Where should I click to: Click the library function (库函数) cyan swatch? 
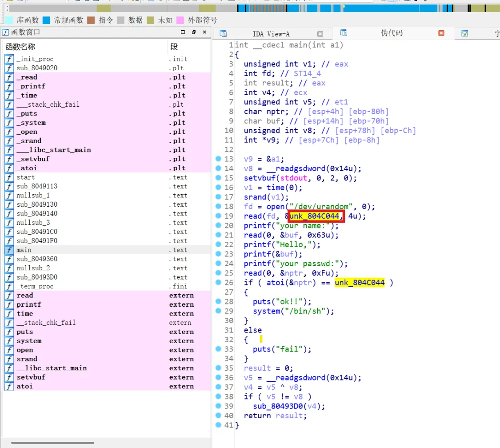[9, 20]
